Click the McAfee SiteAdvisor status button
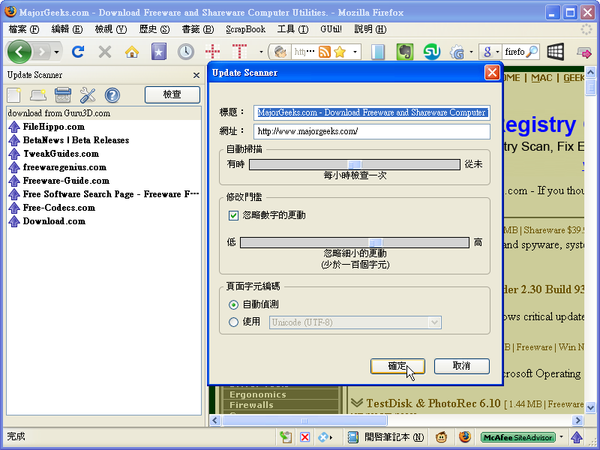600x450 pixels. 518,437
